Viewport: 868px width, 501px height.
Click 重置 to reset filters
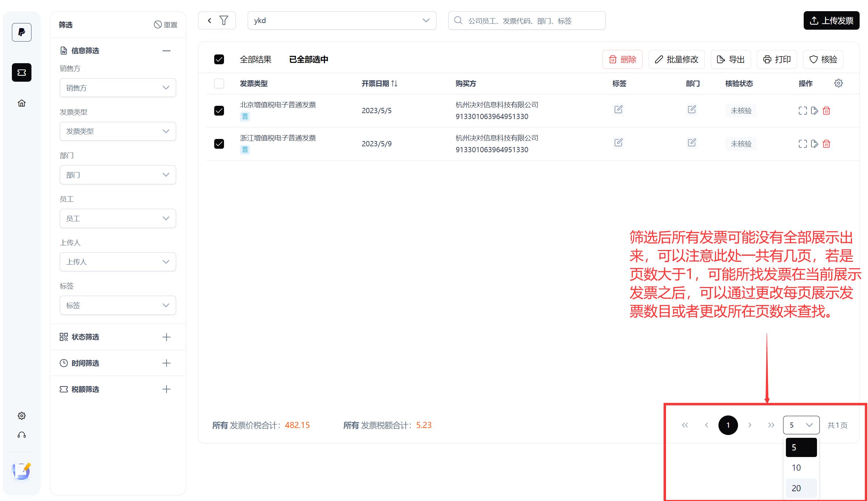[x=166, y=24]
